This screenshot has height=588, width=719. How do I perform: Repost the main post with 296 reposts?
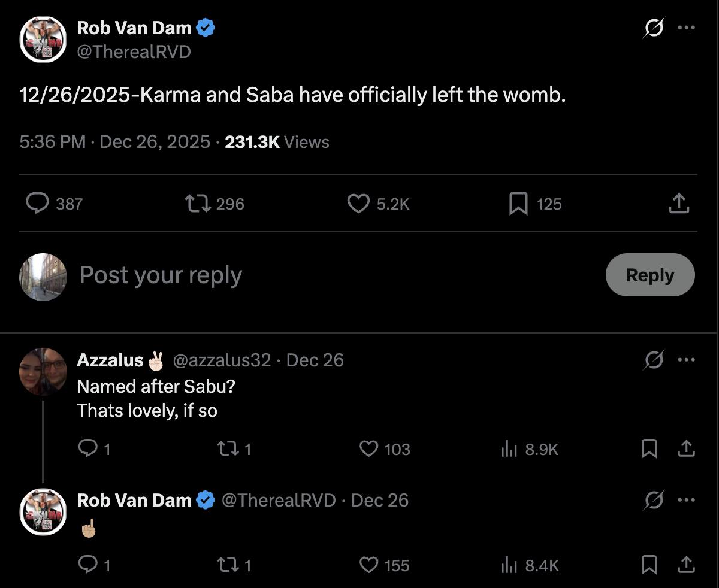pyautogui.click(x=197, y=204)
